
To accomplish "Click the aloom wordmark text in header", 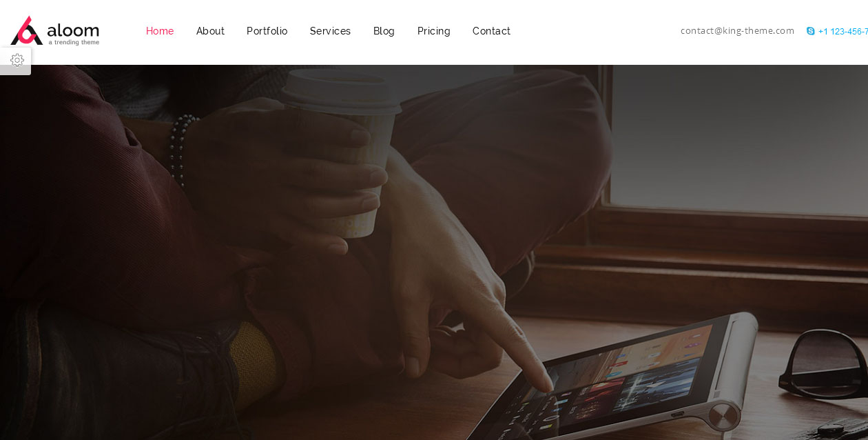I will tap(73, 30).
